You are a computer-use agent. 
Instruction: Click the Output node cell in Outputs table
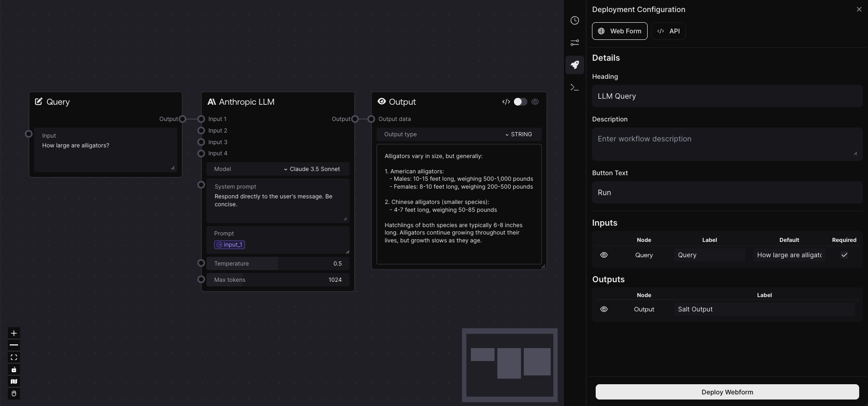click(644, 309)
